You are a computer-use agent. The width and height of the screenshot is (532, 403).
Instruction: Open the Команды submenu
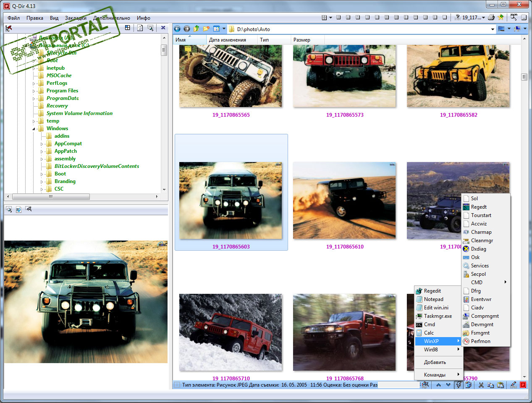pos(438,375)
